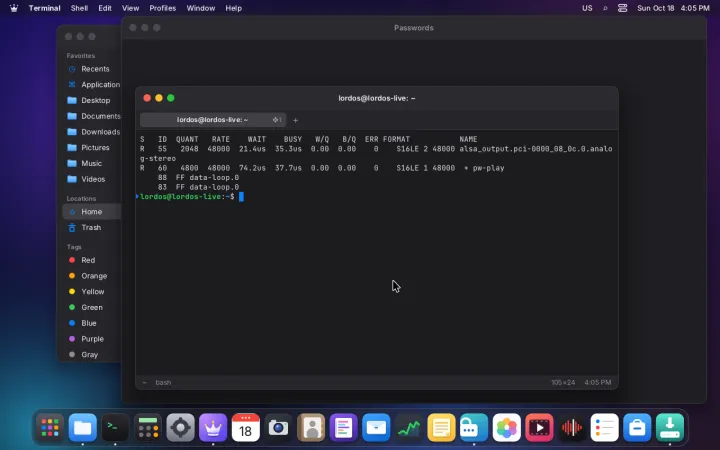Open the Launchpad app grid in dock
Screen dimensions: 720x450
coord(50,428)
